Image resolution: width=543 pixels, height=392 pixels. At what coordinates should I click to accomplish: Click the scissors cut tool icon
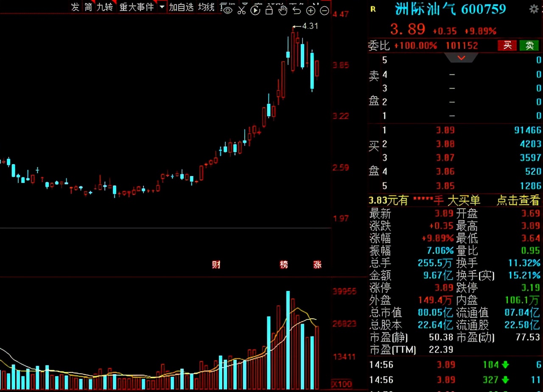pyautogui.click(x=242, y=10)
